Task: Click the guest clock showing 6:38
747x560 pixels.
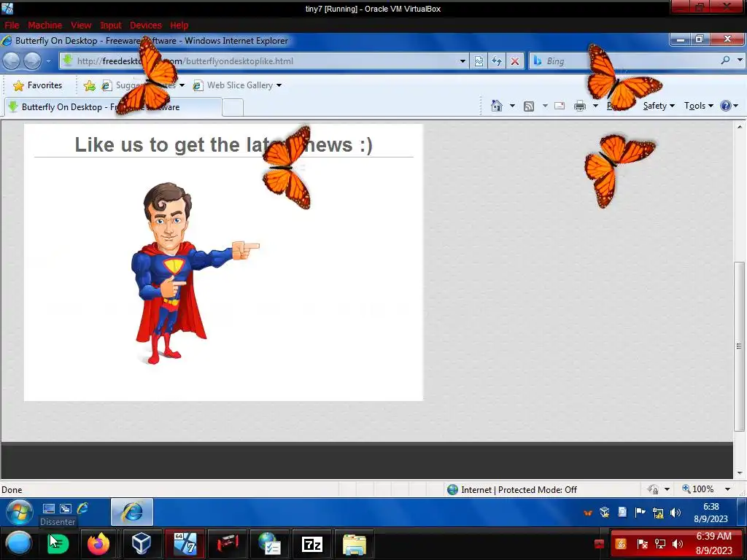Action: [711, 513]
